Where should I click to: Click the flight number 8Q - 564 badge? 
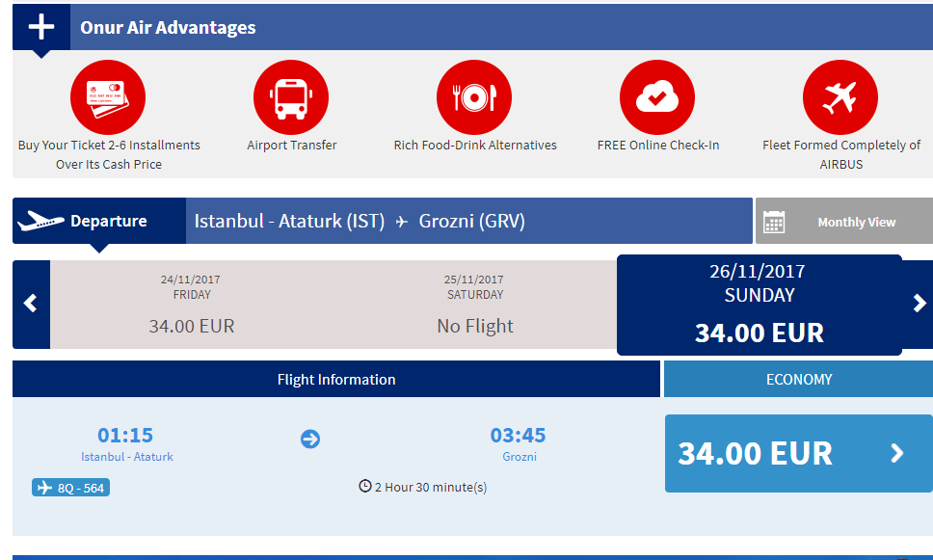pos(70,488)
